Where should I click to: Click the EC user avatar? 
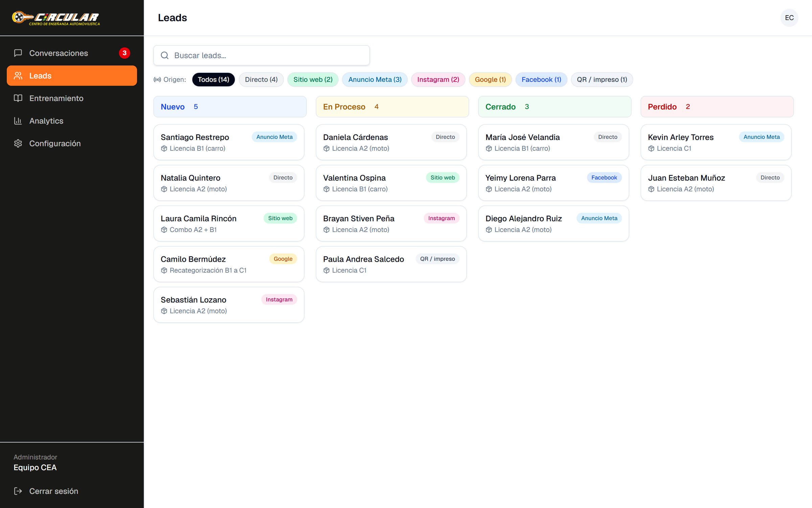pyautogui.click(x=789, y=18)
